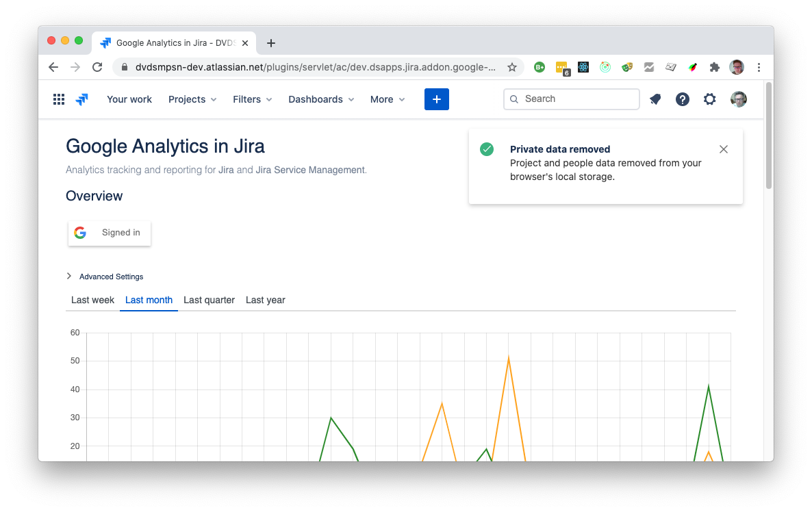Expand Advanced Settings section

pos(105,277)
